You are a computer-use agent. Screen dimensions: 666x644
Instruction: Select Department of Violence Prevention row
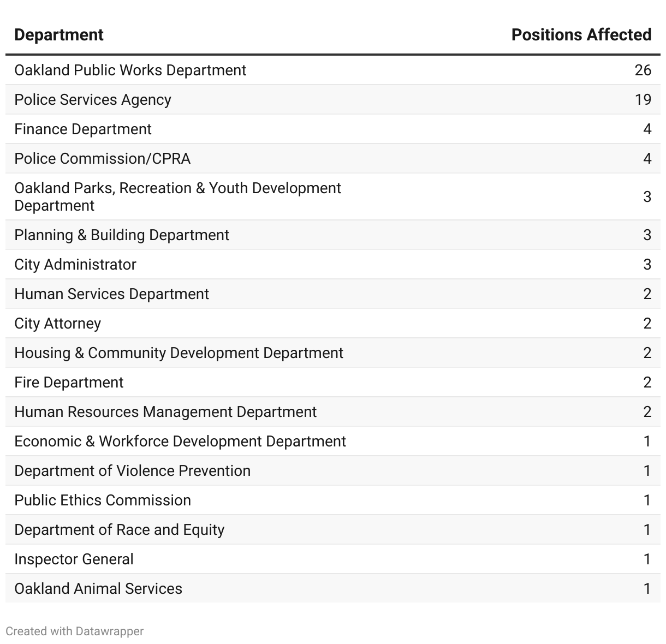coord(333,470)
